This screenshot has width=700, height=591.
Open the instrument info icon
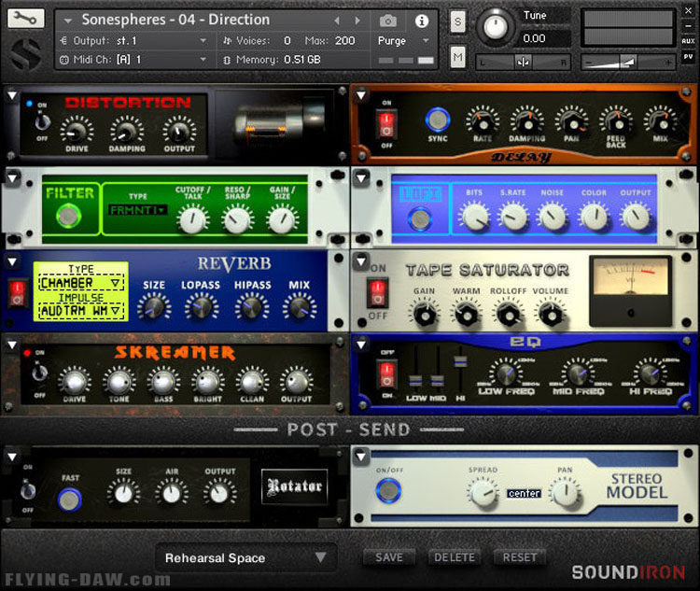tap(422, 21)
